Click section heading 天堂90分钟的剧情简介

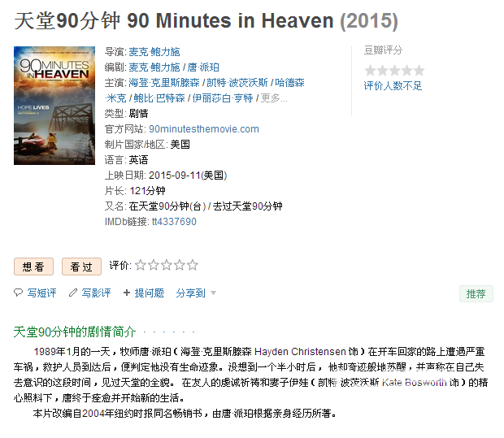(75, 332)
